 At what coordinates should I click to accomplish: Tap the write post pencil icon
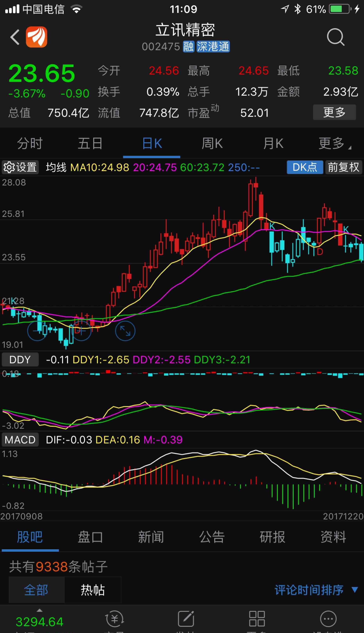pyautogui.click(x=186, y=619)
